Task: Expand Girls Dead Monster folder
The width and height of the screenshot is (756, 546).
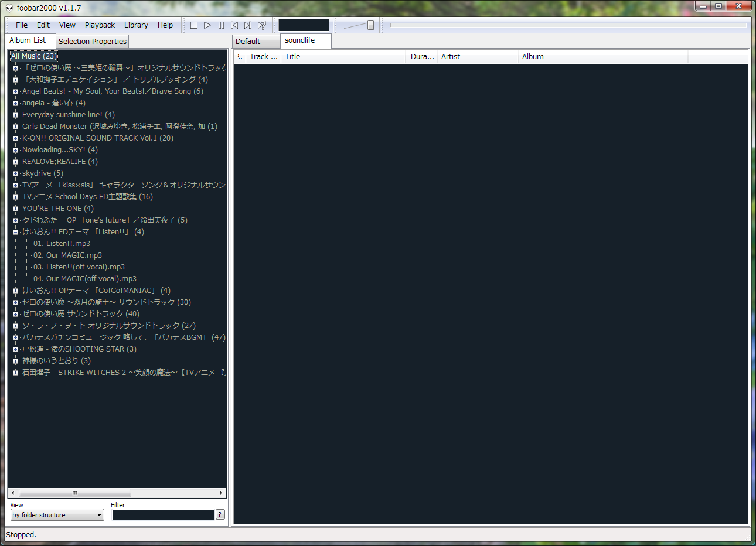Action: pyautogui.click(x=15, y=127)
